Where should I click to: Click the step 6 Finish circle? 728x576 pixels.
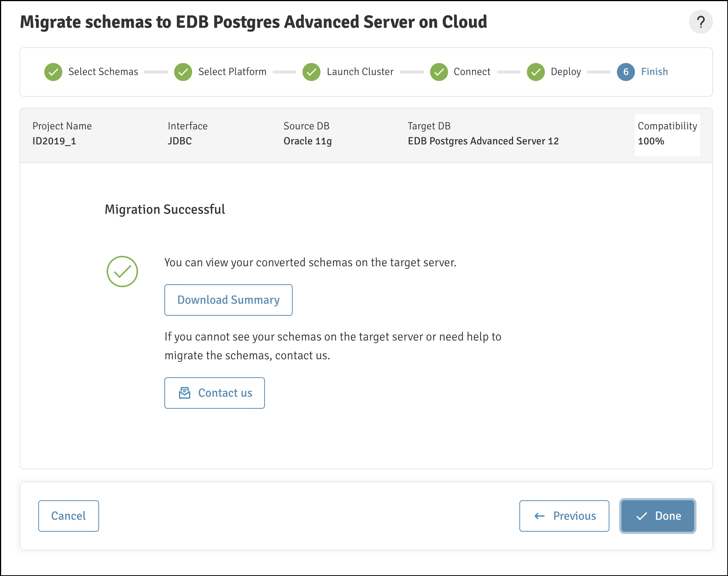(x=626, y=72)
